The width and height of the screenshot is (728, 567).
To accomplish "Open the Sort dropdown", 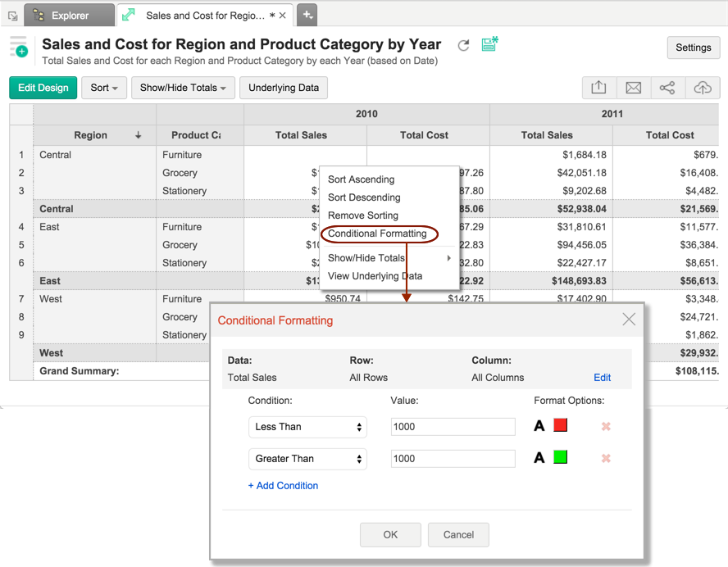I will tap(104, 88).
